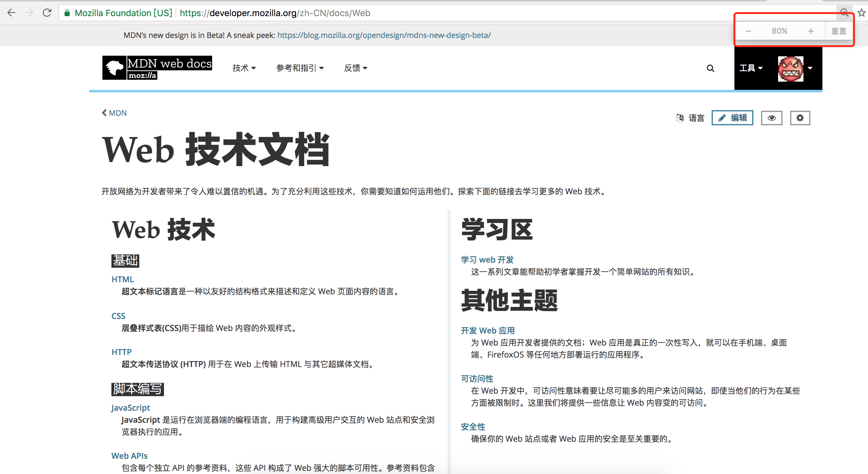Expand the 反馈 dropdown menu
Screen dimensions: 868x474
pos(355,68)
